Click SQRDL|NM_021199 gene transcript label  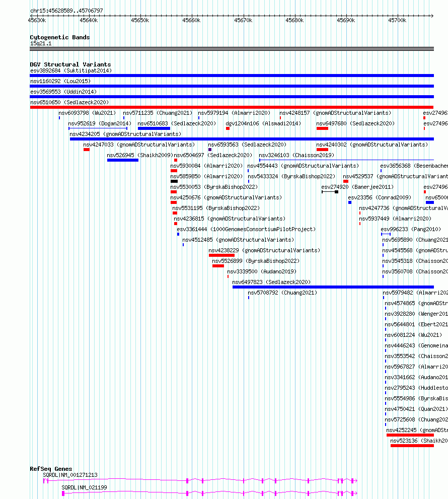click(84, 487)
